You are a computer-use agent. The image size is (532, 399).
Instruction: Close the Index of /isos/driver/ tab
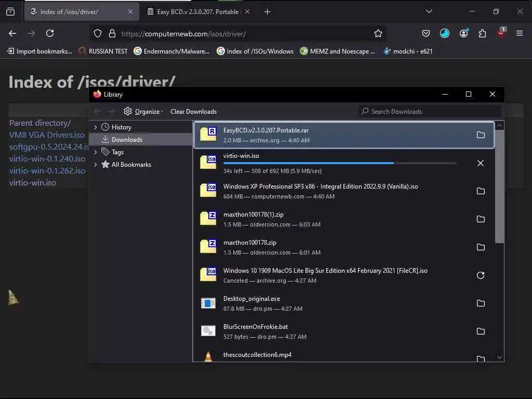(130, 11)
